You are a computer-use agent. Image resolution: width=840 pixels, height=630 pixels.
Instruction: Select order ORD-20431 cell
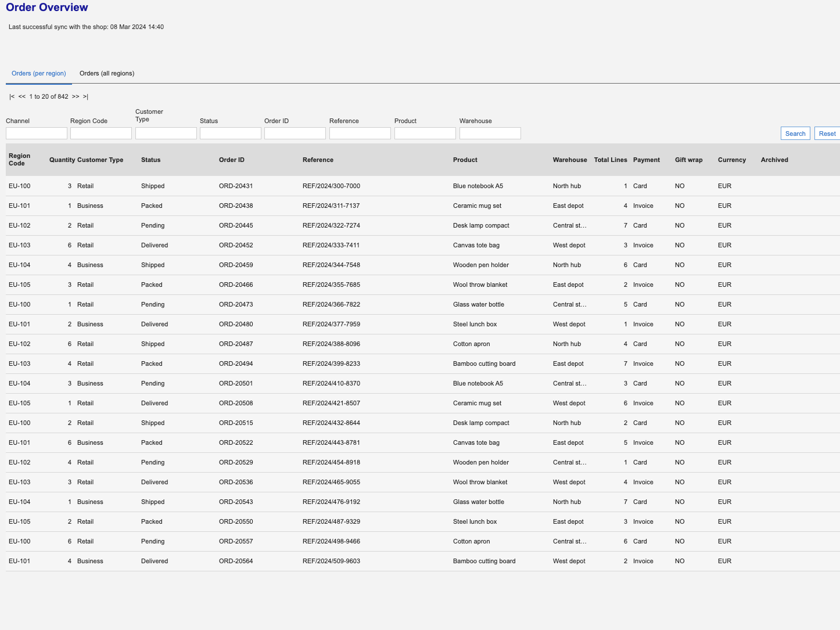click(236, 186)
